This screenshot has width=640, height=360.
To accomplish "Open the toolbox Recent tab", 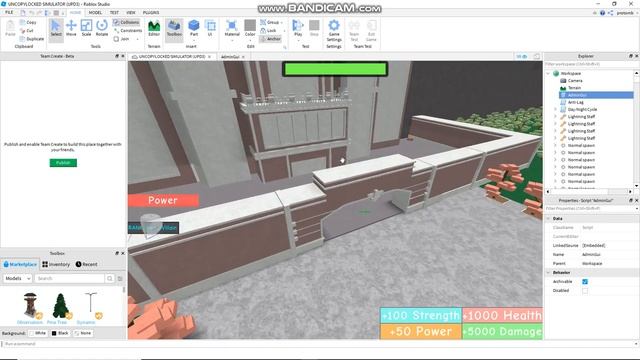I will pos(87,264).
